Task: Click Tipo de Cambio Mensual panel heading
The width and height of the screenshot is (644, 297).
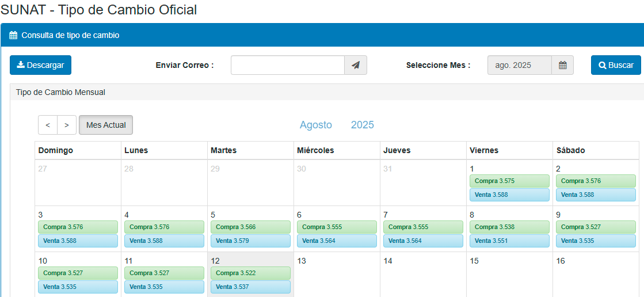Action: tap(60, 93)
